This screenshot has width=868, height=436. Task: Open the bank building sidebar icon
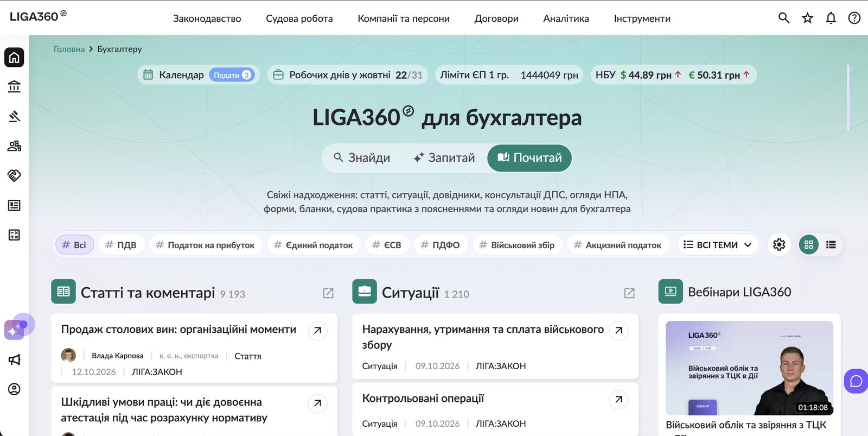[x=14, y=87]
